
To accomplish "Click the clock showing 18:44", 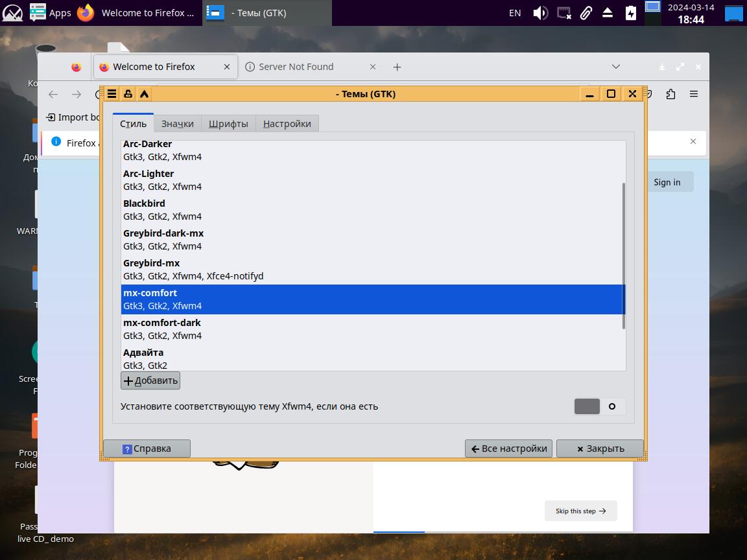I will click(x=691, y=19).
